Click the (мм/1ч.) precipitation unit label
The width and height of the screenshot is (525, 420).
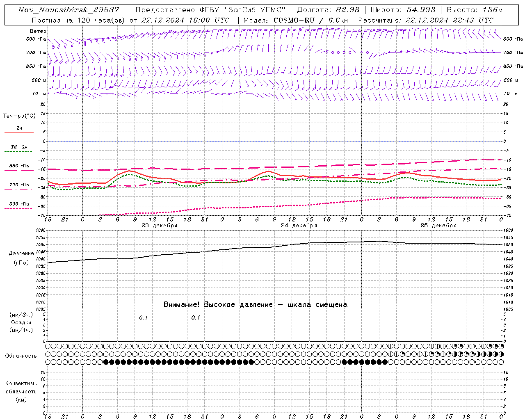[x=21, y=330]
